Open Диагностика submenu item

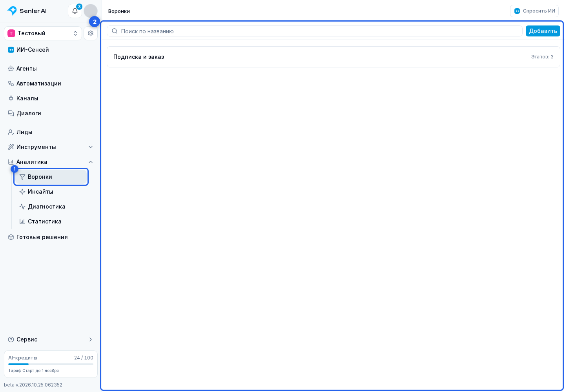coord(51,207)
